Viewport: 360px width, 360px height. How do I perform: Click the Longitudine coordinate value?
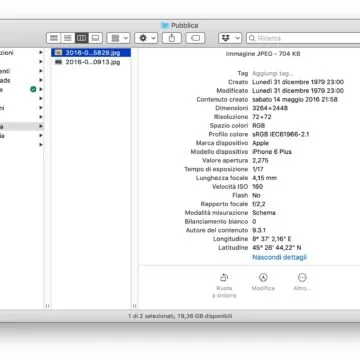click(x=272, y=239)
